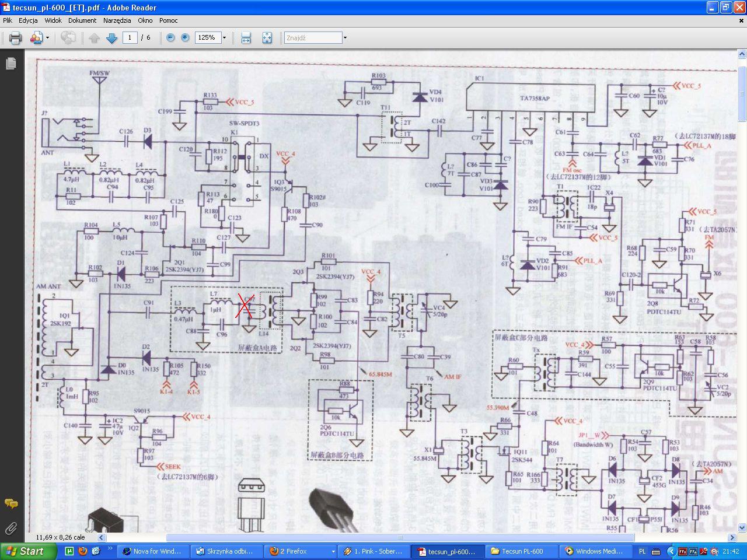Click the second FF tray icon
Screen dimensions: 747x560
click(694, 551)
